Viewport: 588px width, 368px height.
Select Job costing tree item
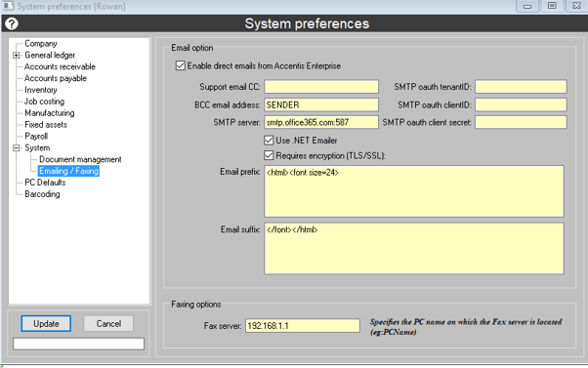click(x=44, y=102)
